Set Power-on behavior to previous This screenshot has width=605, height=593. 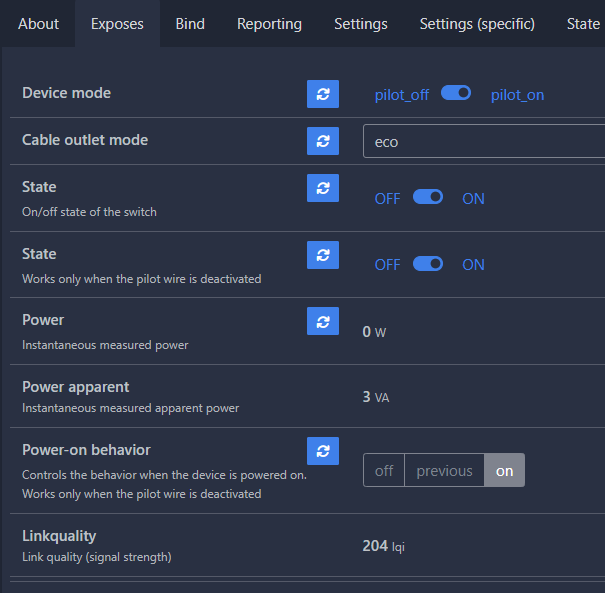pyautogui.click(x=444, y=470)
